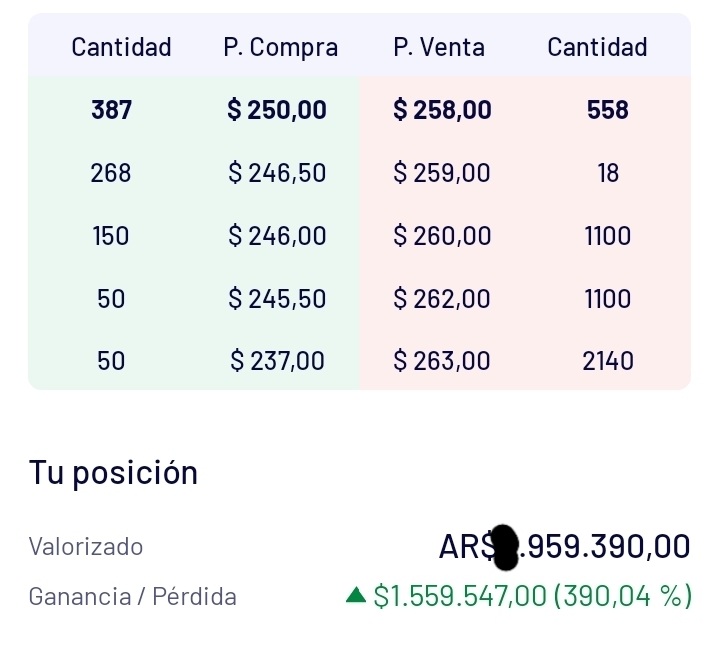This screenshot has height=668, width=718.
Task: Click the Ganancia / Pérdida percentage value
Action: 623,596
